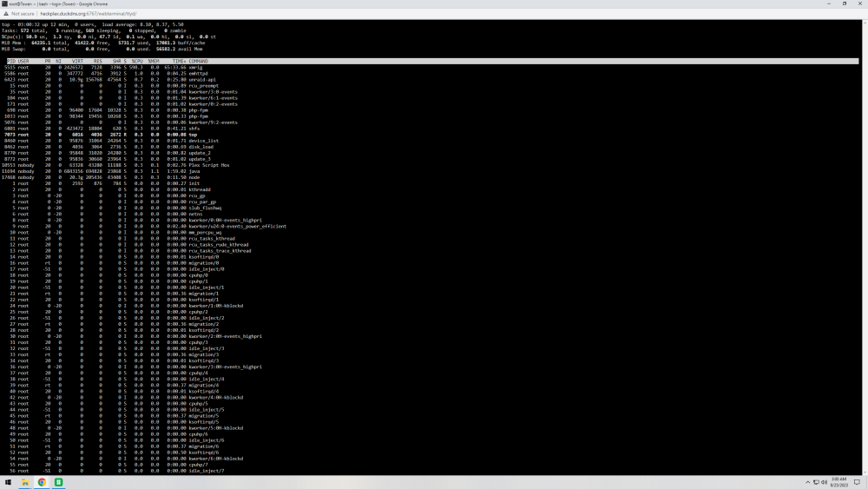Select the shfs process row
The image size is (868, 489).
[x=101, y=129]
